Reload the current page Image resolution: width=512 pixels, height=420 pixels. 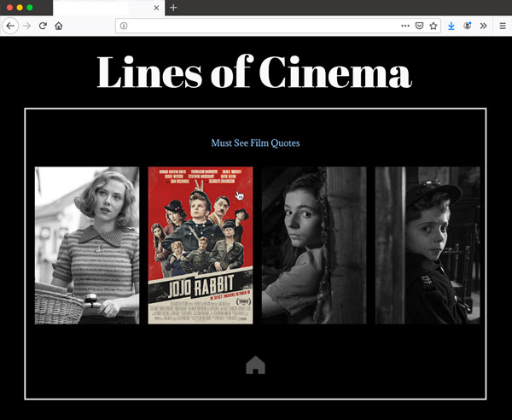43,26
